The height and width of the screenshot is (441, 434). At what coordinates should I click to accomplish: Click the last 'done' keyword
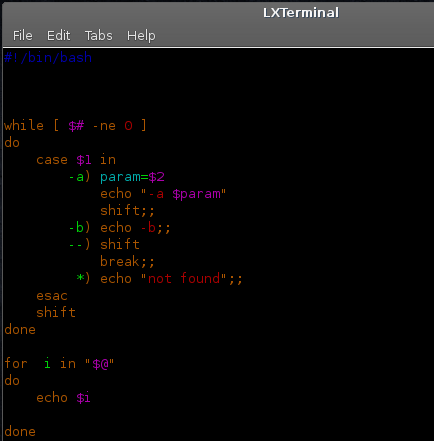pos(20,432)
